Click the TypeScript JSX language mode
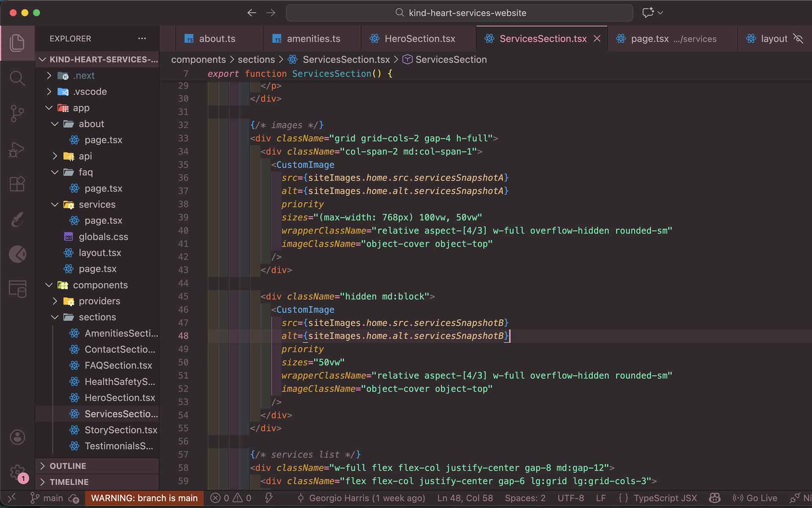Viewport: 812px width, 508px height. [665, 498]
